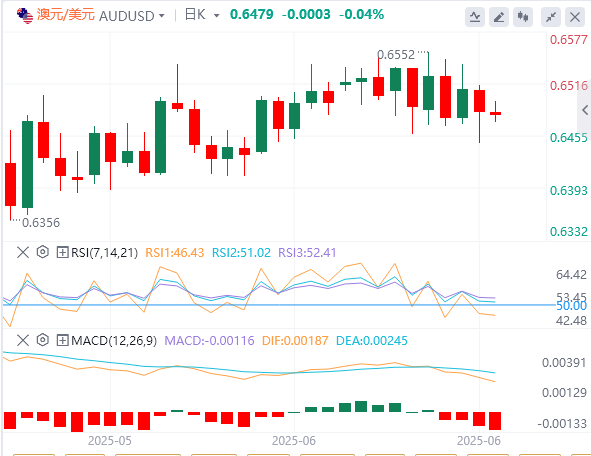Add indicator with plus icon beside RSI
This screenshot has width=591, height=456.
(62, 252)
